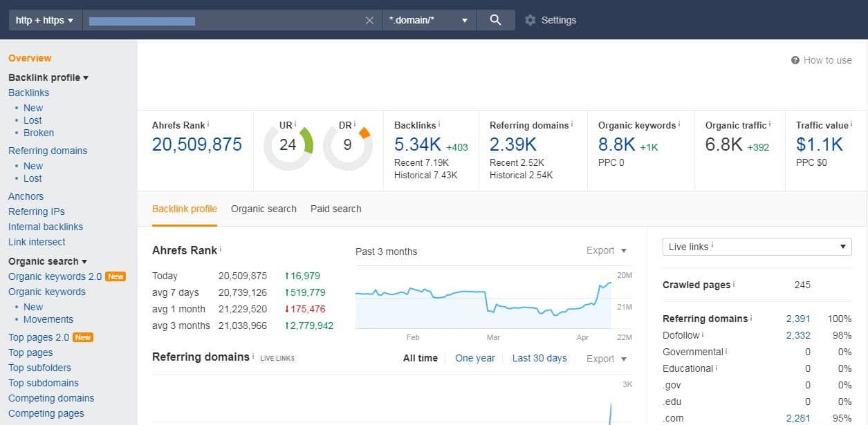The width and height of the screenshot is (868, 425).
Task: Click the 8.8K organic keywords count
Action: coord(617,144)
